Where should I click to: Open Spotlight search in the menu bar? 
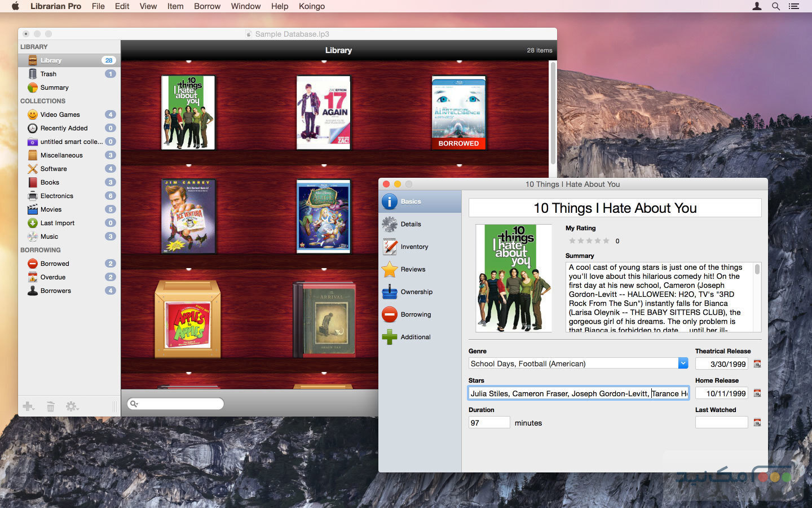[775, 6]
